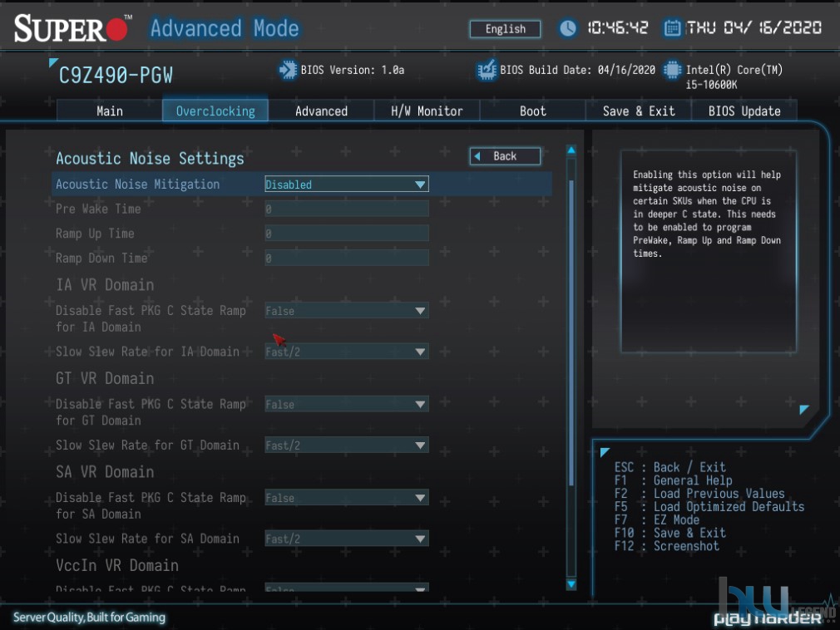Click the "Server Quality, Built for Gaming" tagline
The height and width of the screenshot is (630, 840).
(90, 618)
